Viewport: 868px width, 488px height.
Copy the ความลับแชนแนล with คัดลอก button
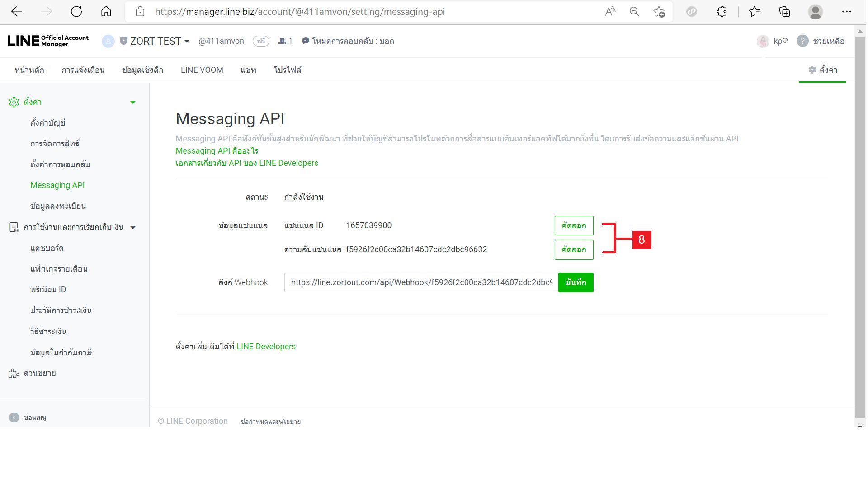[x=574, y=249]
